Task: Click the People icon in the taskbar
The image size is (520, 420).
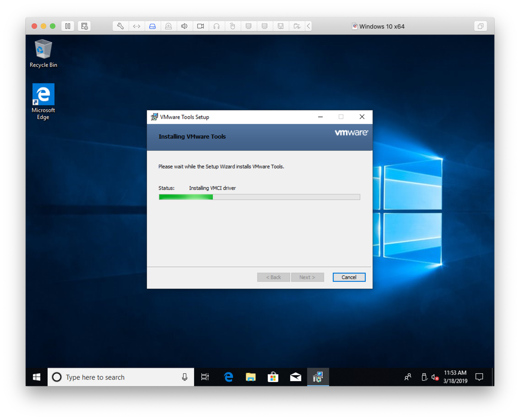Action: click(x=408, y=377)
